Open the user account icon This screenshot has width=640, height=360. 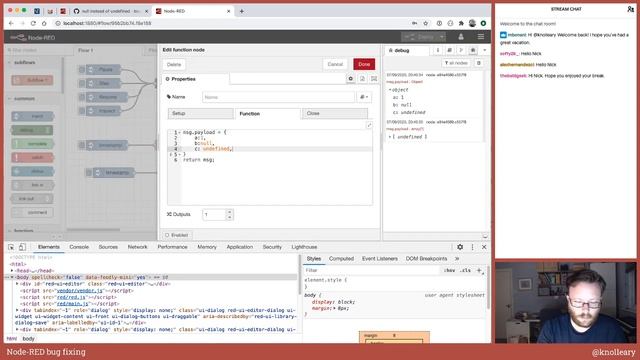click(461, 37)
